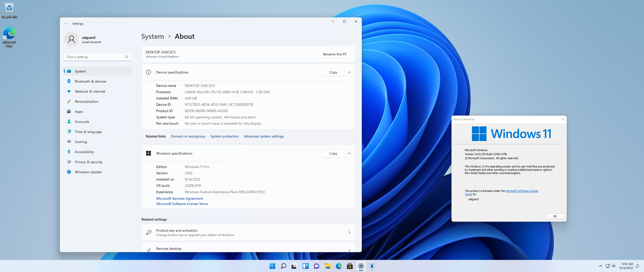Open Apps settings
The image size is (644, 272).
pos(98,112)
